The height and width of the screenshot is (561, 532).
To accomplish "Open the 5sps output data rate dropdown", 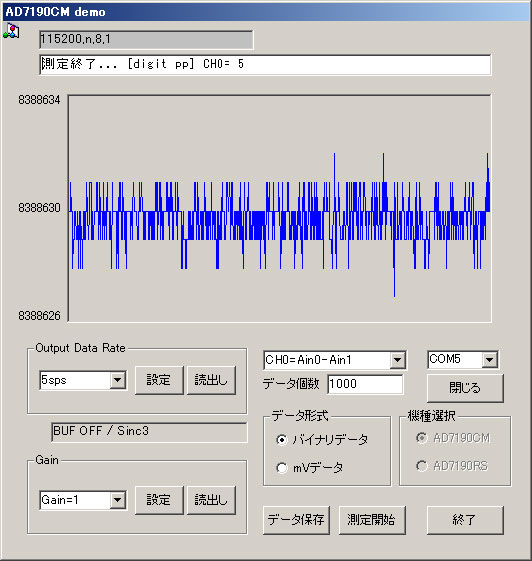I will click(117, 380).
